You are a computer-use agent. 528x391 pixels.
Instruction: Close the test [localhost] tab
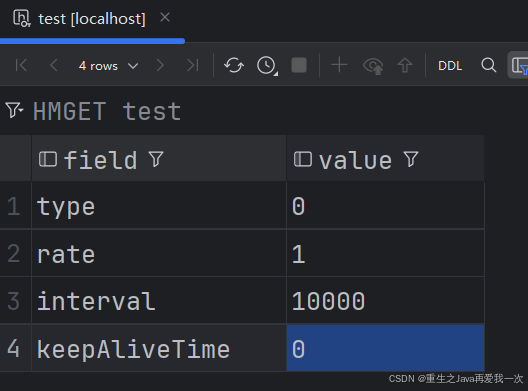point(165,17)
